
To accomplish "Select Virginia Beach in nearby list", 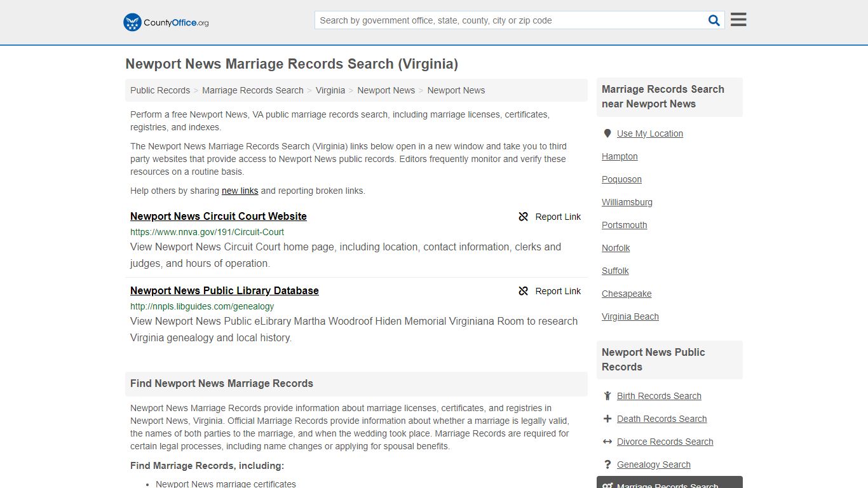I will (630, 316).
